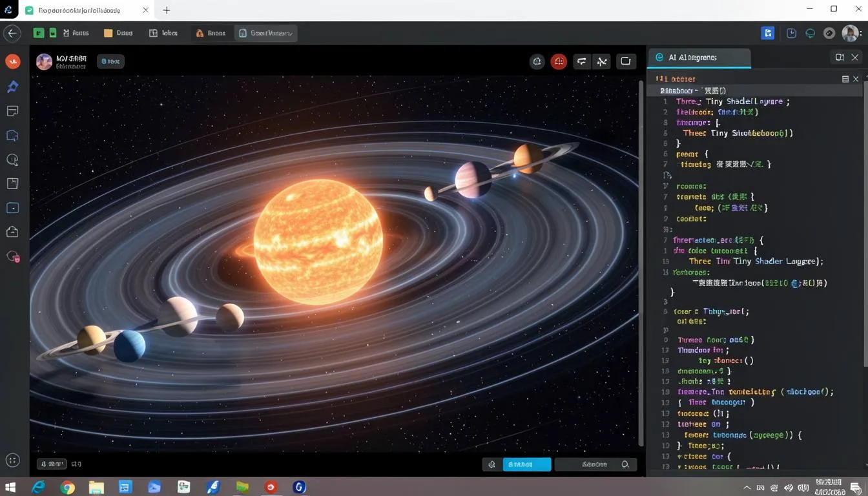Switch to the highlighted Smart Viewer tab
The width and height of the screenshot is (868, 496).
coord(265,32)
